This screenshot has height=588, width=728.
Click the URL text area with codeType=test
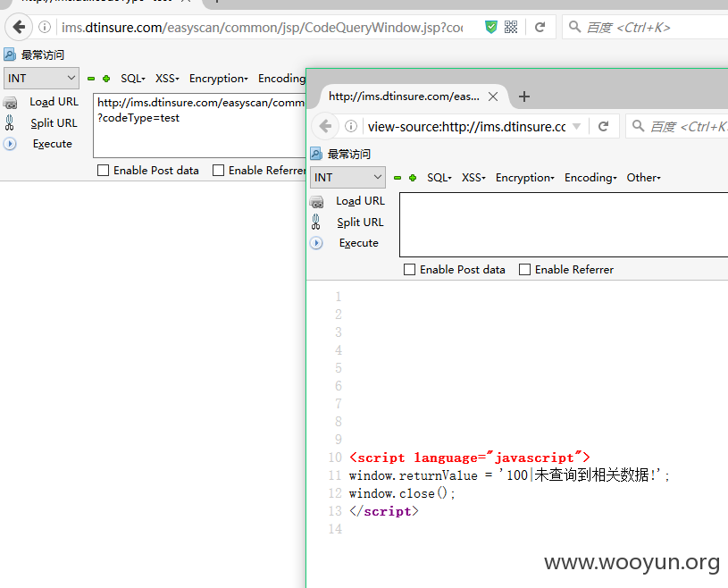click(200, 126)
